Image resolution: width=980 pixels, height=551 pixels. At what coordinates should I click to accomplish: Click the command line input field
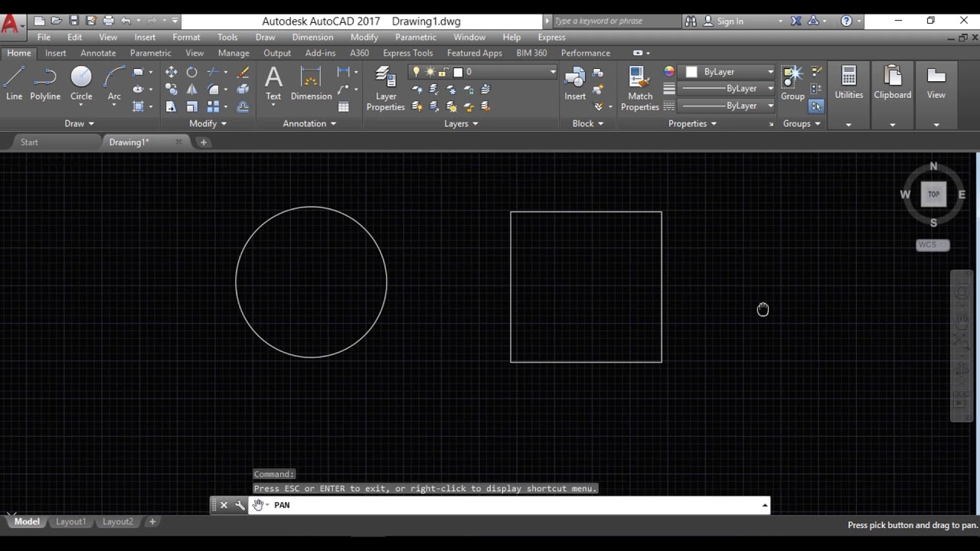(x=508, y=505)
